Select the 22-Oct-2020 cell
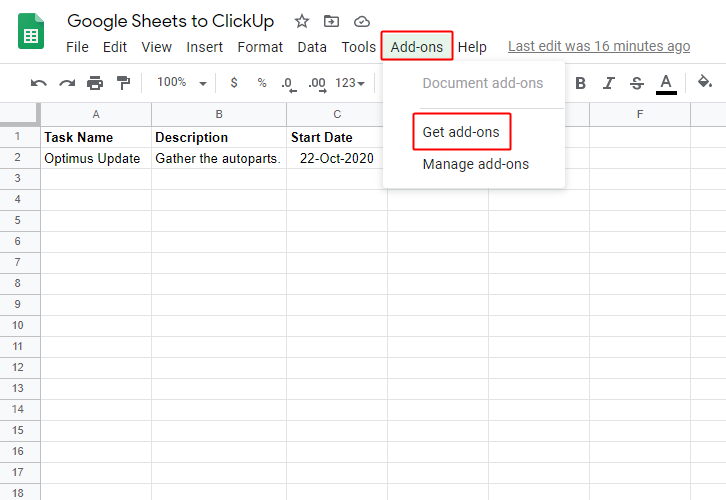Screen dimensions: 726x500 click(337, 158)
